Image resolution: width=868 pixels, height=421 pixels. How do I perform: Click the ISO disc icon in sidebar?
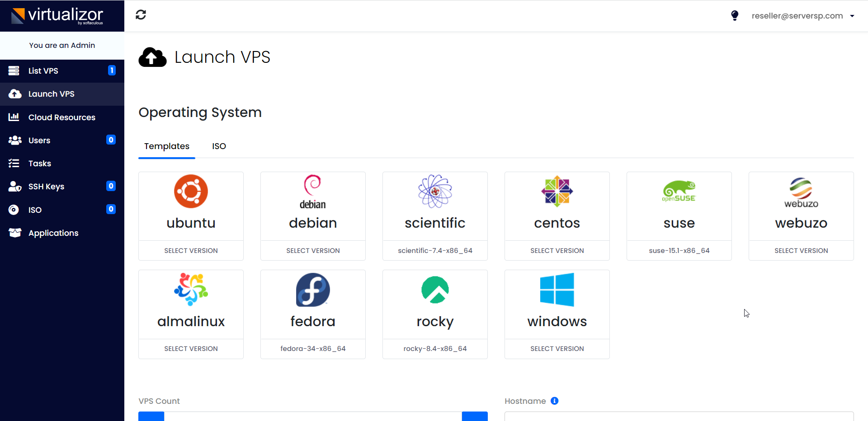[x=14, y=210]
